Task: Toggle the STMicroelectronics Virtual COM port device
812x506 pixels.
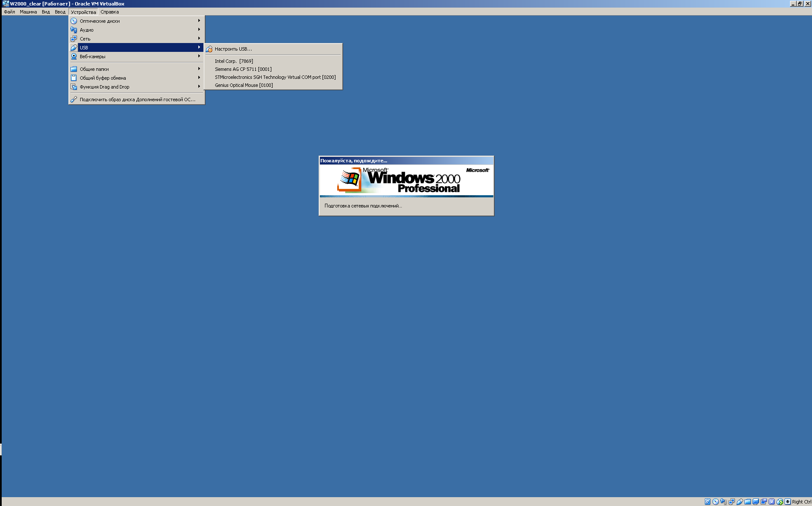Action: tap(275, 77)
